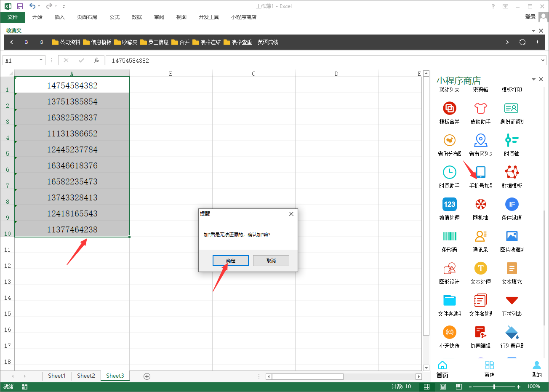Open the 行列着色器 paint bucket tool

coord(512,333)
